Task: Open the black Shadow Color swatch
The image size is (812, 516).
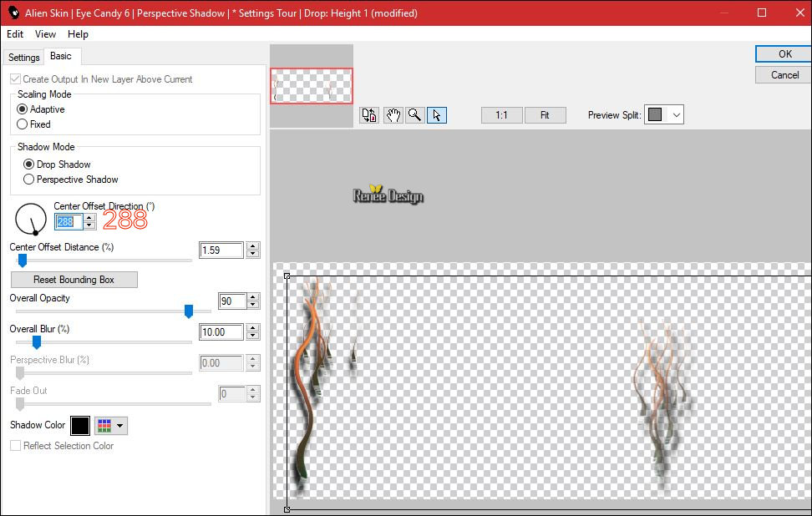Action: point(80,426)
